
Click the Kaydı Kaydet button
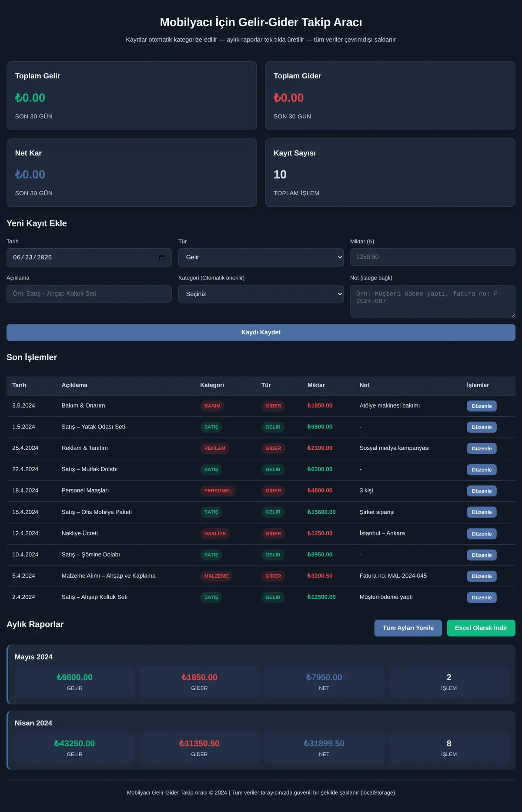coord(261,332)
